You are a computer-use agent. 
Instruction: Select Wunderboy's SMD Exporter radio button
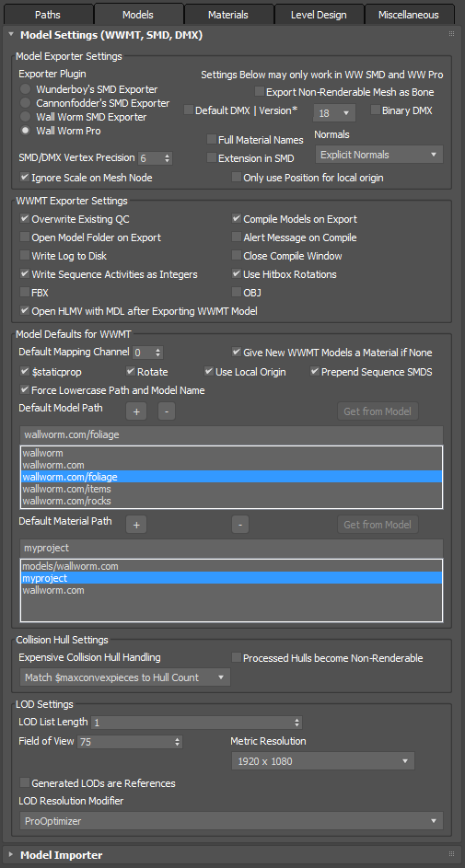pyautogui.click(x=25, y=89)
